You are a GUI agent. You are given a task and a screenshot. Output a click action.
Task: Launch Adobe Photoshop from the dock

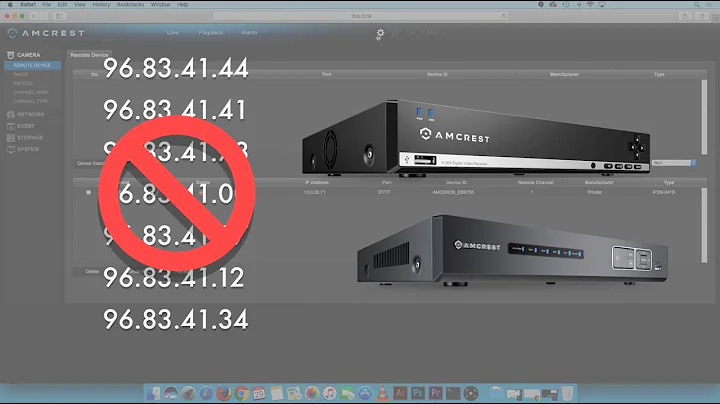(417, 393)
